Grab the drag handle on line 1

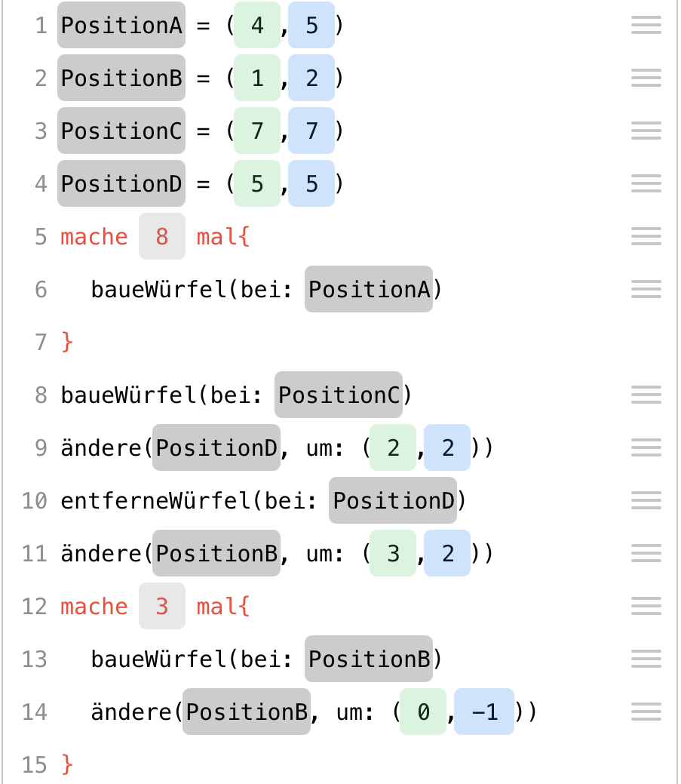(x=646, y=25)
